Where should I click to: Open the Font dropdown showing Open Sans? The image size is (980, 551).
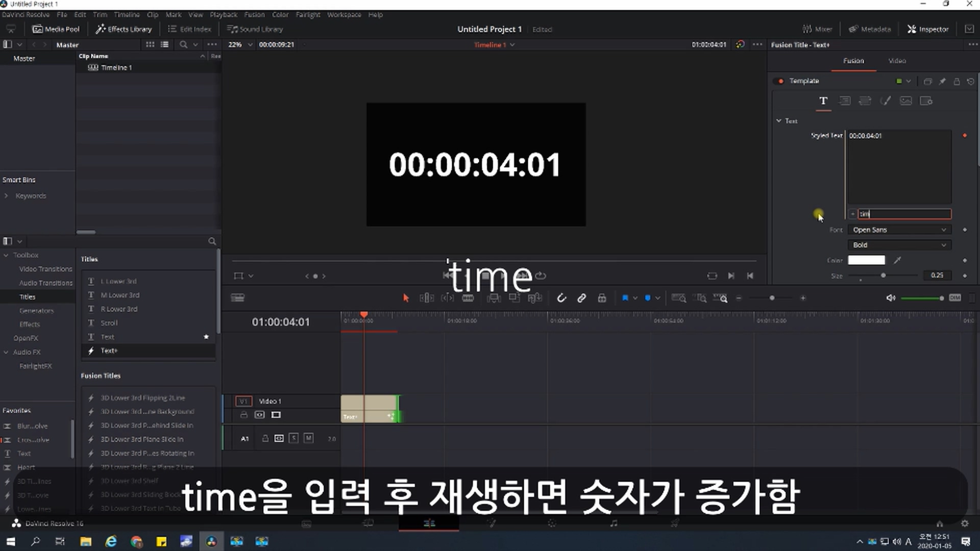tap(899, 230)
